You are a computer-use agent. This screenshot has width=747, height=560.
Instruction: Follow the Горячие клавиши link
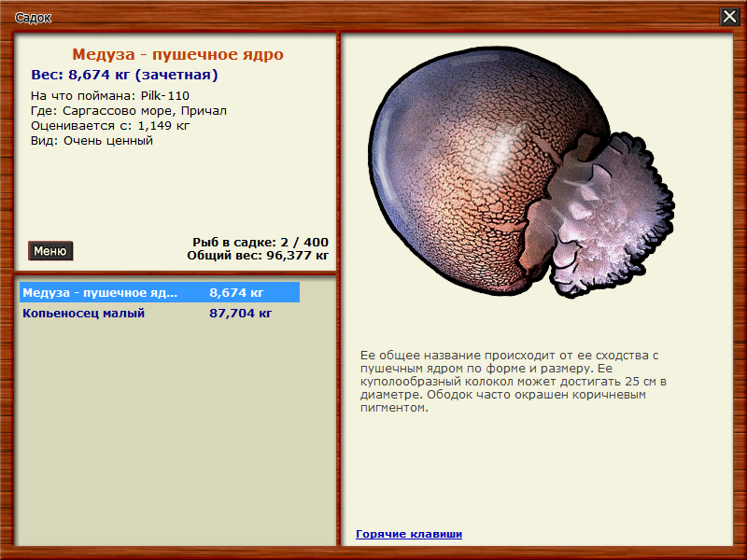407,534
